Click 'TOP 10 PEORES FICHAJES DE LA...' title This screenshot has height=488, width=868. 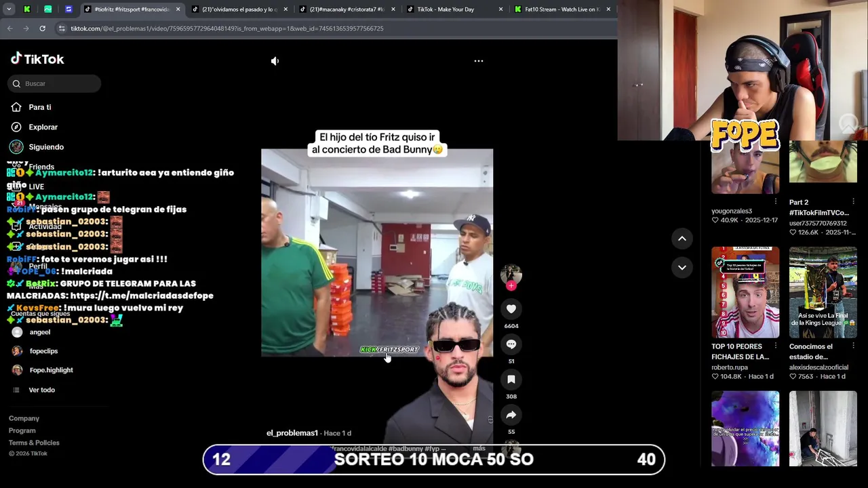(x=740, y=351)
